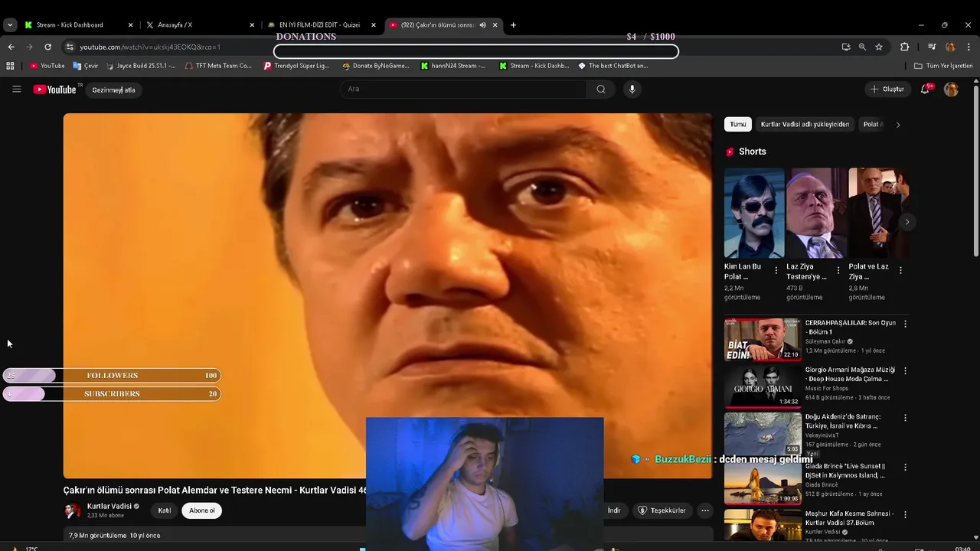Open the Oluştur create button
This screenshot has height=551, width=980.
887,90
